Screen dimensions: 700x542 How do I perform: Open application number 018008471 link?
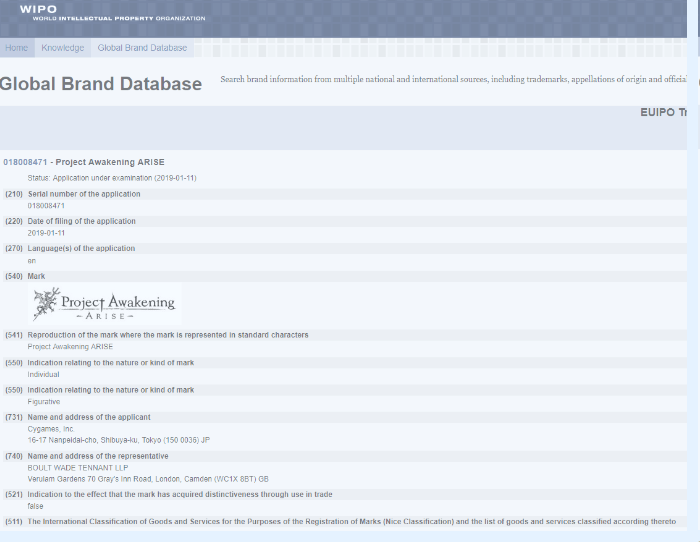point(25,162)
